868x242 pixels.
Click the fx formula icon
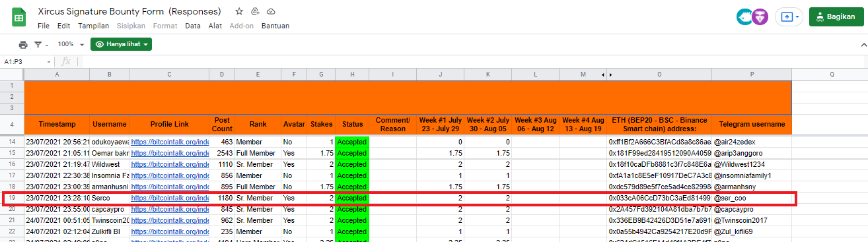click(66, 61)
